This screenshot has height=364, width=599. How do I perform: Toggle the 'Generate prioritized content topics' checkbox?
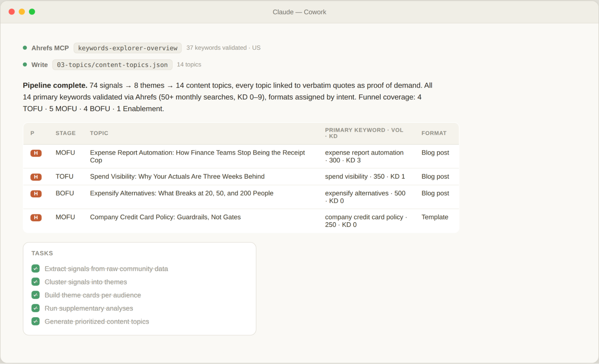click(x=36, y=321)
